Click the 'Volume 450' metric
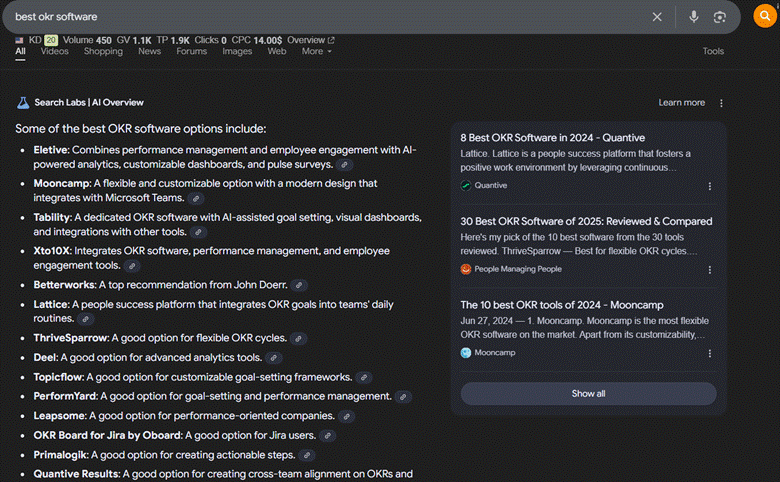The image size is (780, 482). (87, 40)
